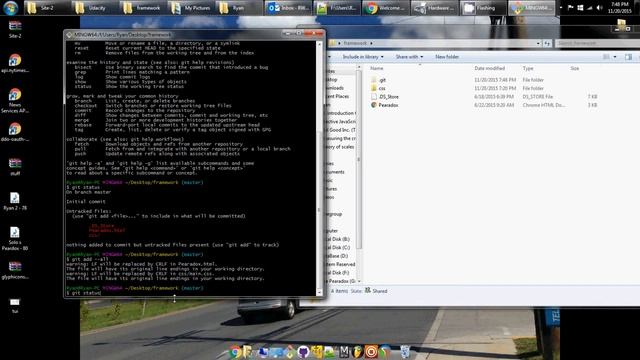Switch to the Flashing taskbar window
This screenshot has width=640, height=360.
(483, 8)
